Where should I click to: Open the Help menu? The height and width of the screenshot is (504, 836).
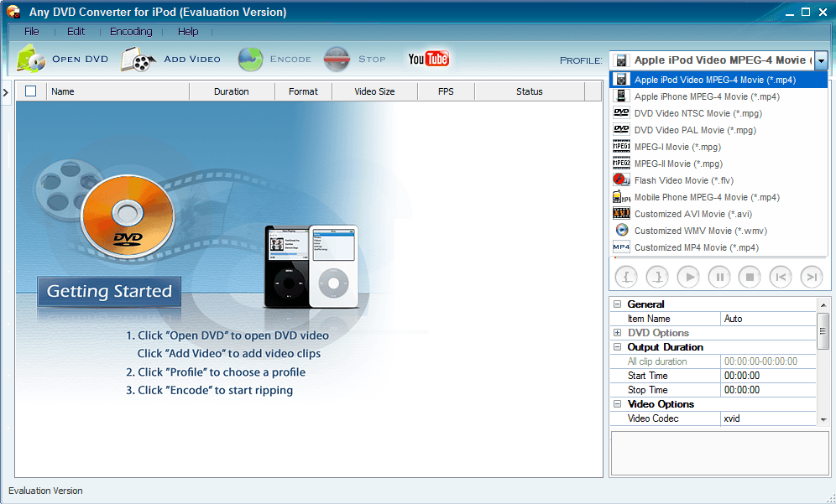pyautogui.click(x=188, y=31)
